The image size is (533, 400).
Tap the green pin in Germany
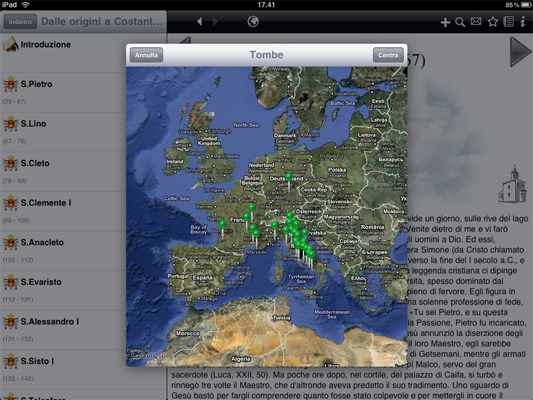click(289, 177)
